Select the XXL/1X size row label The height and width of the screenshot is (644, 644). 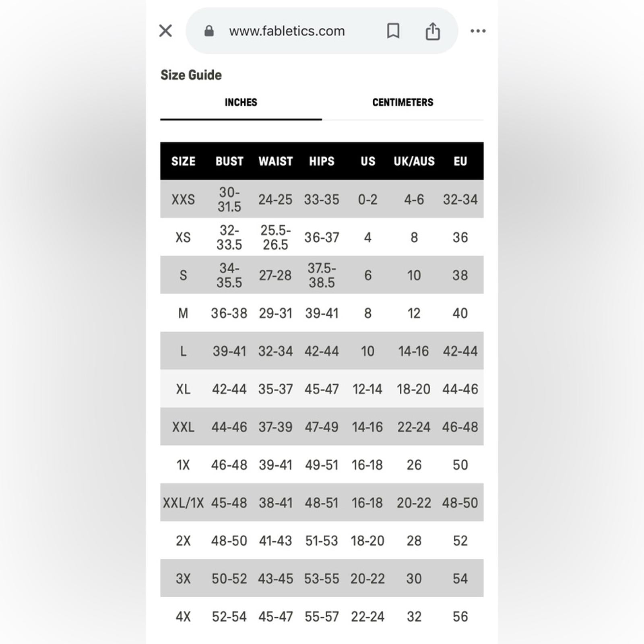point(183,503)
